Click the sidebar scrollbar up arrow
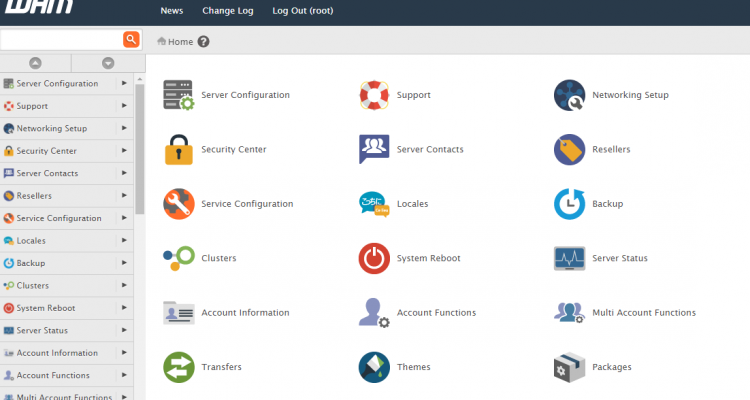 pos(140,79)
